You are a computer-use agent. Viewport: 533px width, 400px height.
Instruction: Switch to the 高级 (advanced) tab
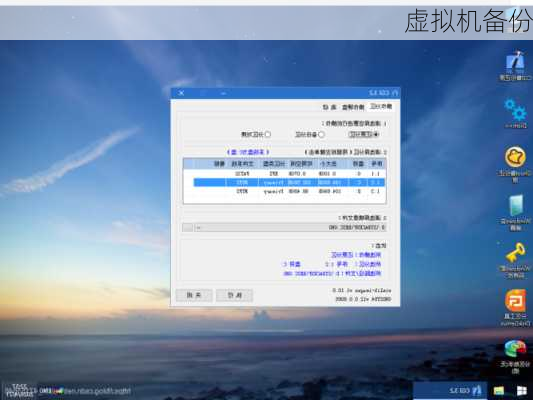[329, 107]
